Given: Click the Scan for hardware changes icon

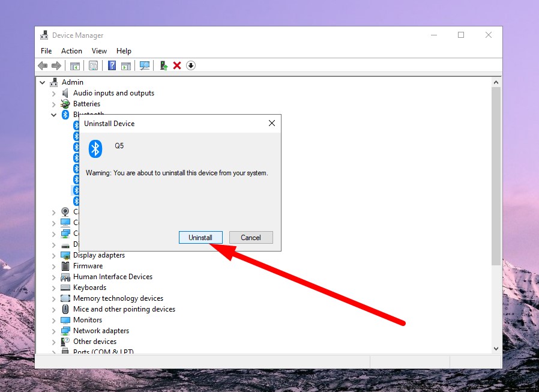Looking at the screenshot, I should pyautogui.click(x=145, y=65).
